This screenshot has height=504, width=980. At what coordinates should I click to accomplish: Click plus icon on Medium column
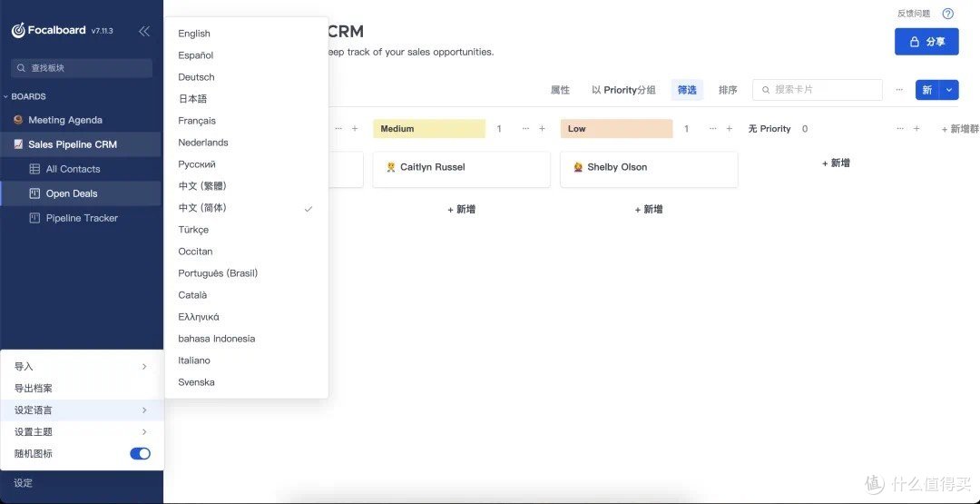click(542, 129)
